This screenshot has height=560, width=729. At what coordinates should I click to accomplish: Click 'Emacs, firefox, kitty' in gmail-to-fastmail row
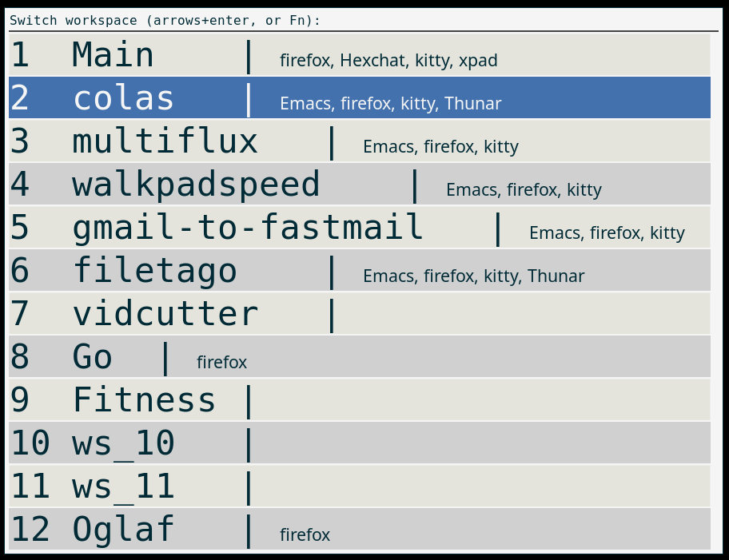(607, 232)
